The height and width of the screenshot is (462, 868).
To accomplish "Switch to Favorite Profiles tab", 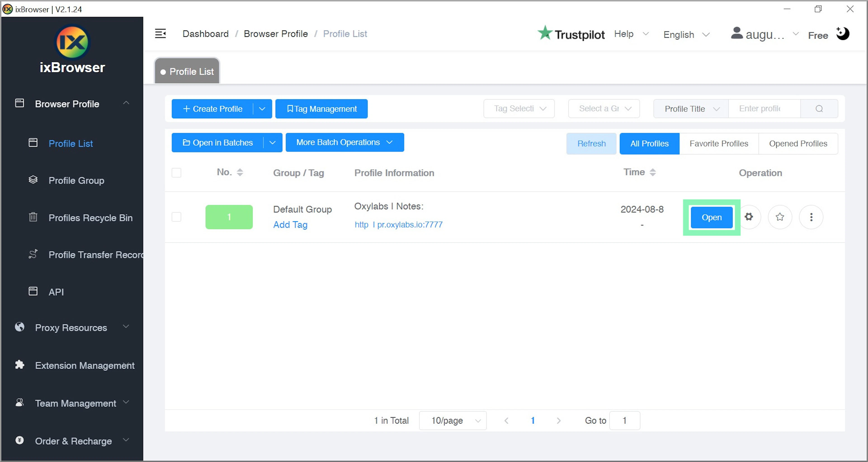I will [x=719, y=144].
